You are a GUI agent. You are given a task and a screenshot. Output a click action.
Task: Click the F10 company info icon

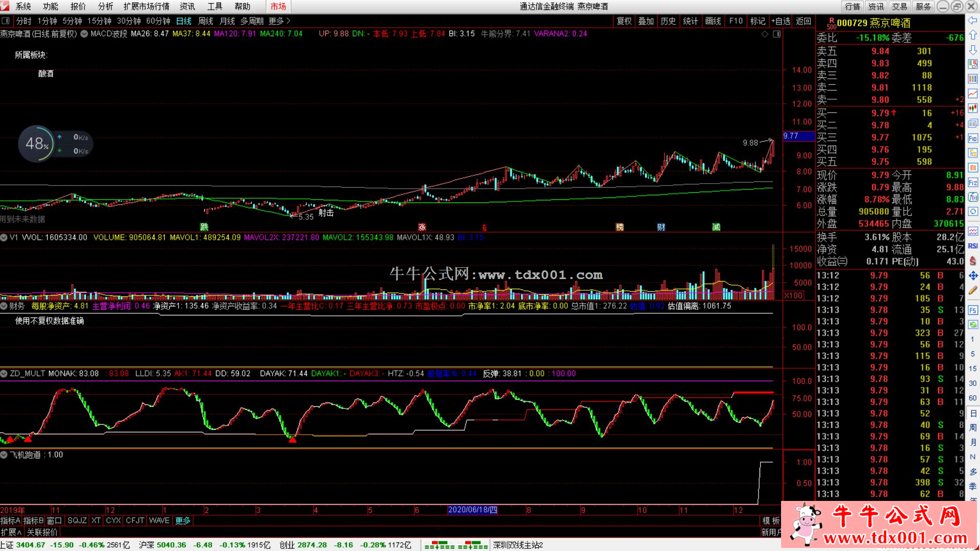[x=973, y=139]
